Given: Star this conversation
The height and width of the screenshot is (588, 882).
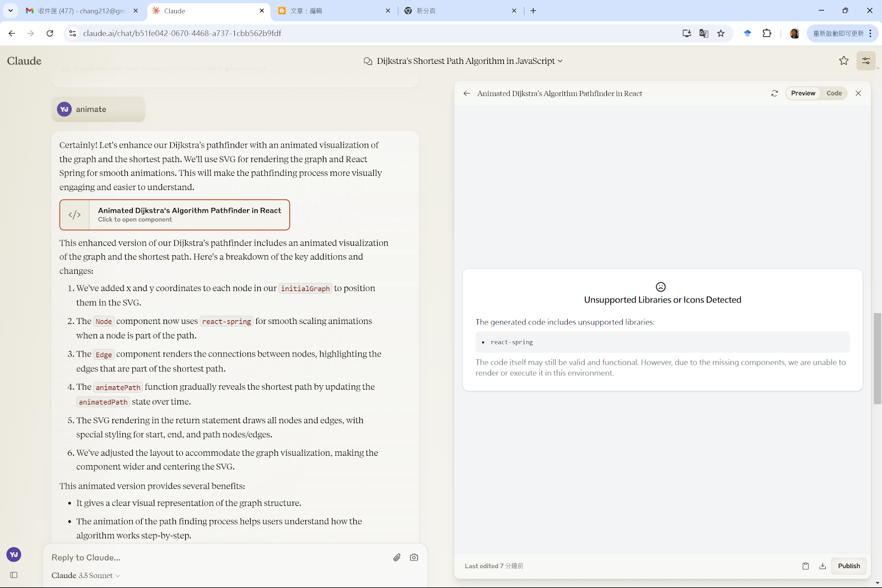Looking at the screenshot, I should [x=843, y=61].
